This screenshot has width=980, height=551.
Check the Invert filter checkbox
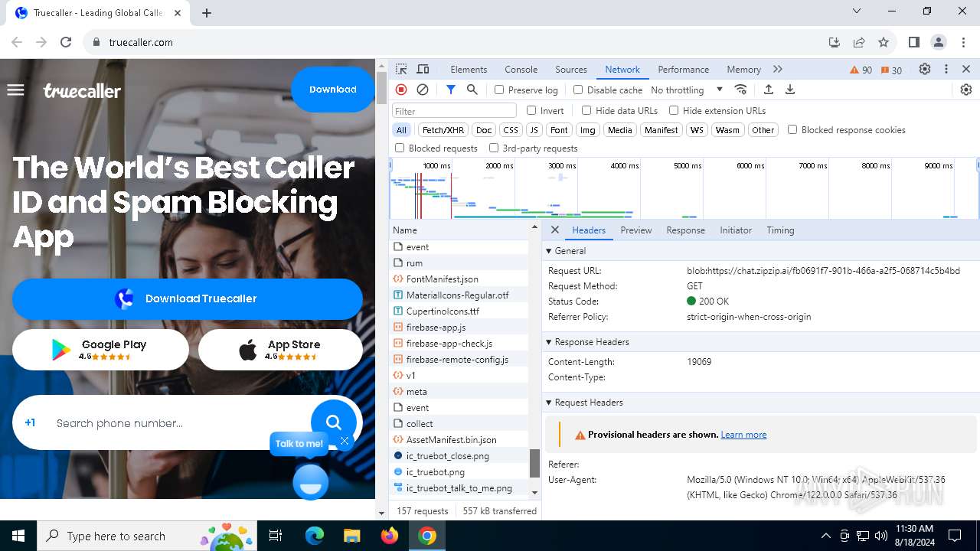click(x=531, y=110)
